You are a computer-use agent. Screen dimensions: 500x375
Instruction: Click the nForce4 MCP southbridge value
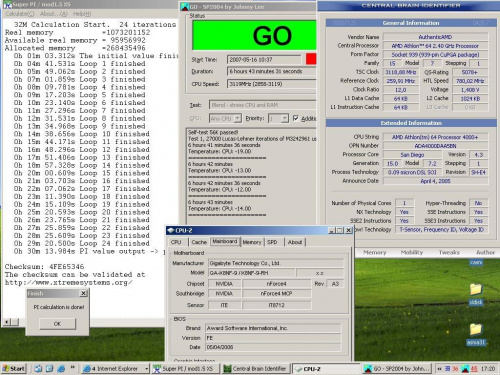point(277,294)
